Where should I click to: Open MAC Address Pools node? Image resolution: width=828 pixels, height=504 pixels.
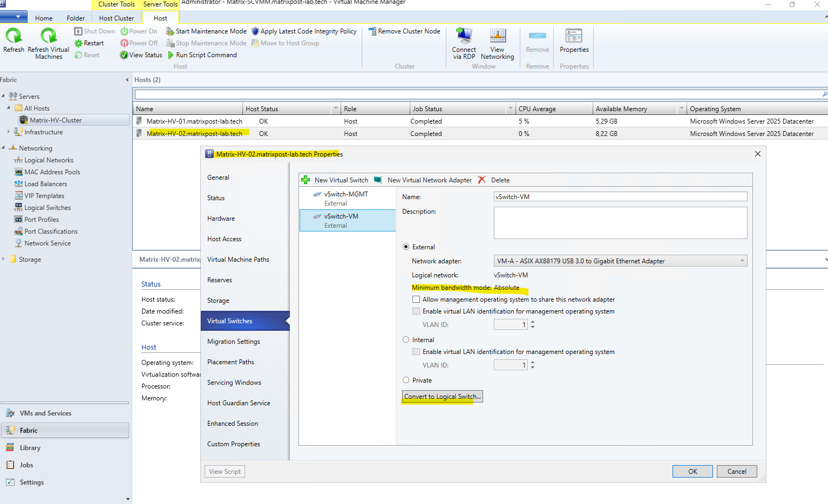tap(52, 172)
